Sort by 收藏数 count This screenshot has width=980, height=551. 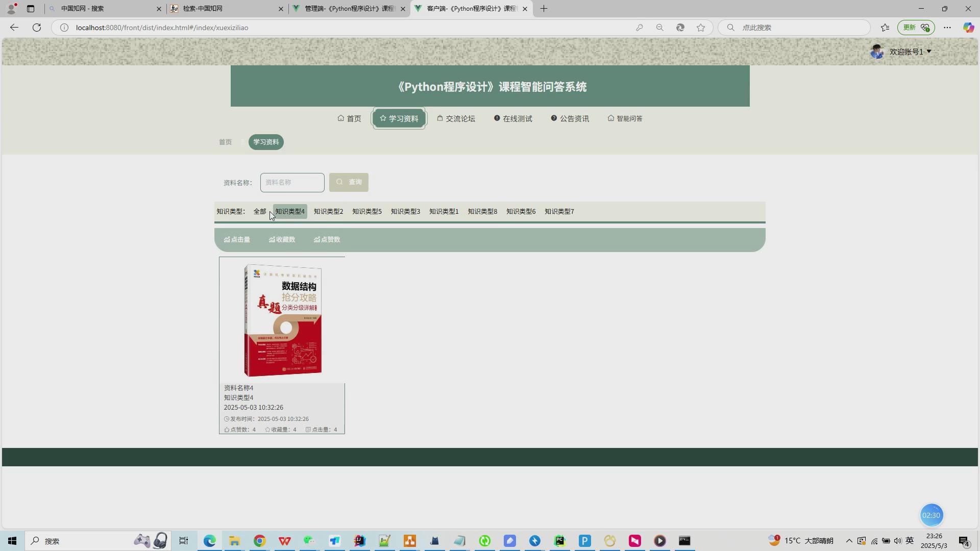tap(282, 240)
